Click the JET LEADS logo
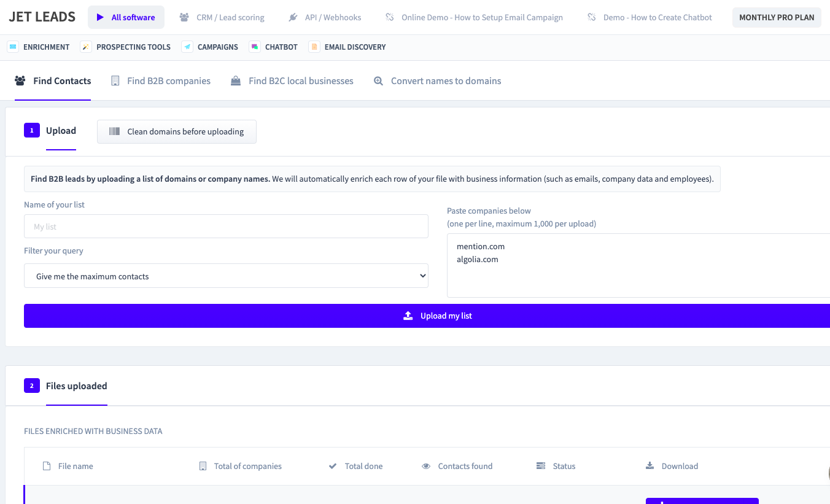The height and width of the screenshot is (504, 830). (42, 17)
